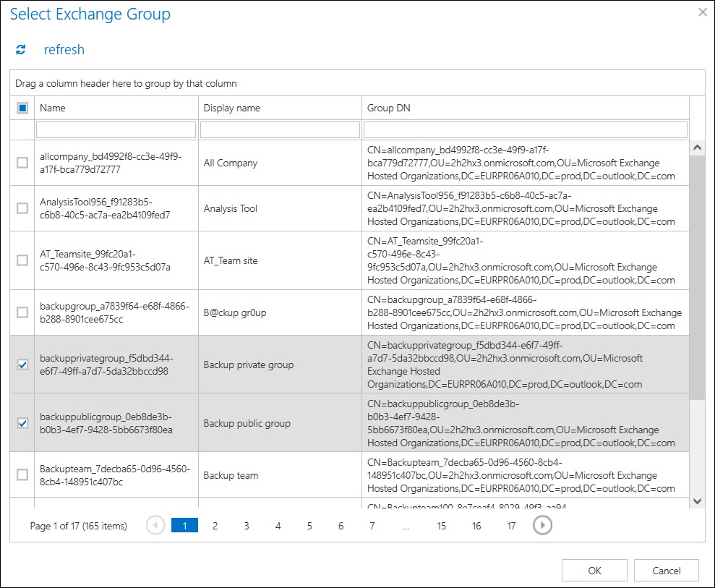Viewport: 715px width, 588px height.
Task: Uncheck the Backup public group row
Action: pyautogui.click(x=21, y=422)
